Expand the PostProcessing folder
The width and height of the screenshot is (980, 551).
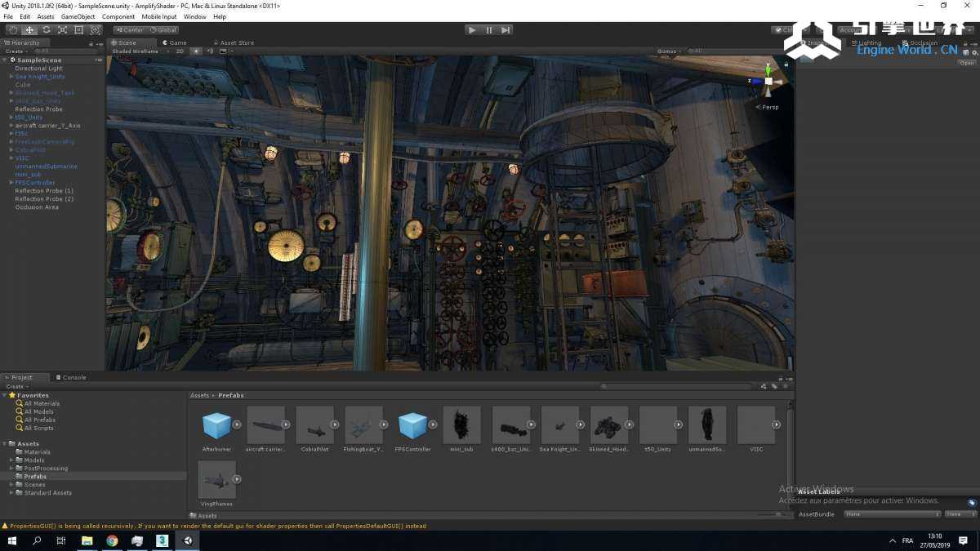pyautogui.click(x=11, y=469)
